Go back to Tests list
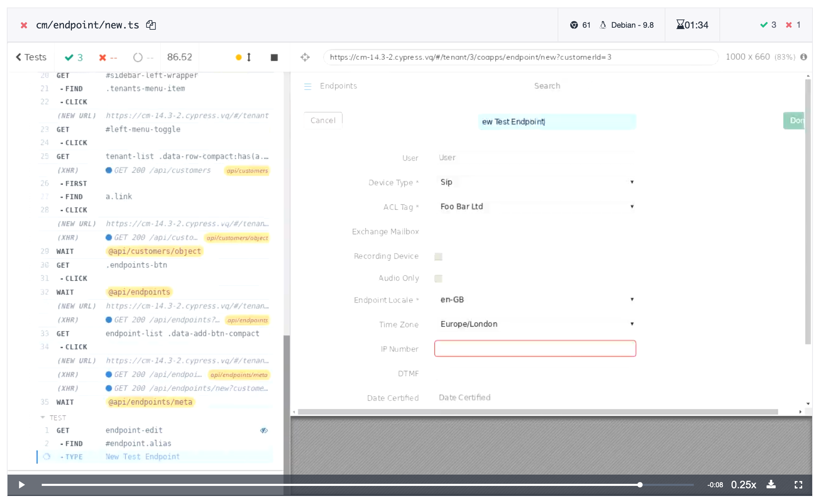This screenshot has height=504, width=819. pos(31,57)
